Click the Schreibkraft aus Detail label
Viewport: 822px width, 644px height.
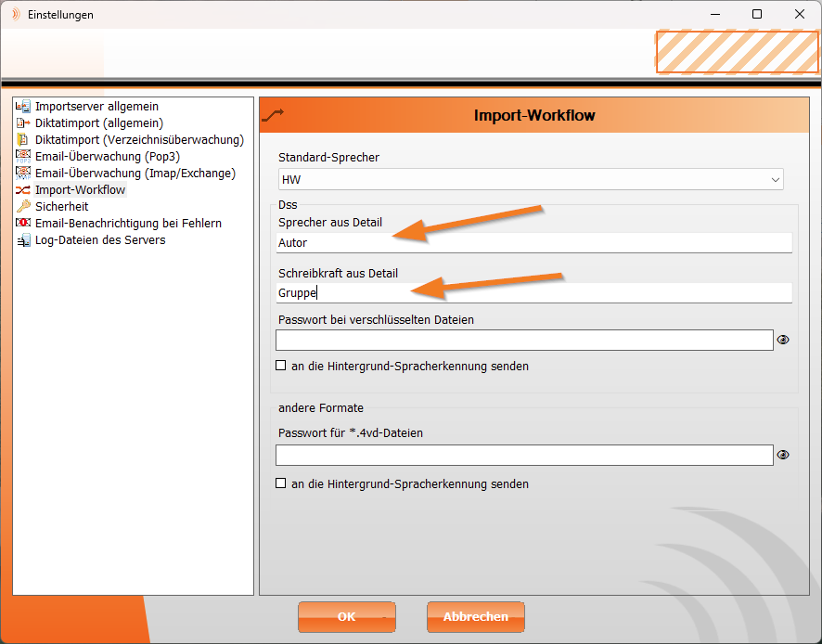pos(338,273)
